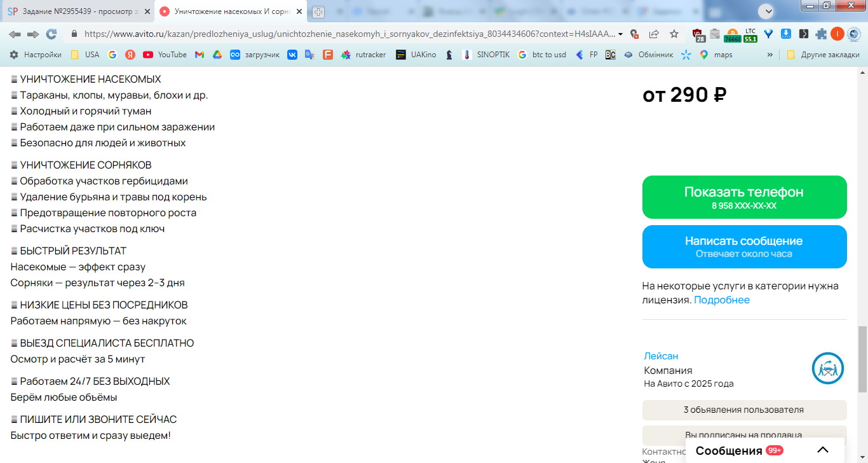Click the address bar URL field

(x=349, y=34)
